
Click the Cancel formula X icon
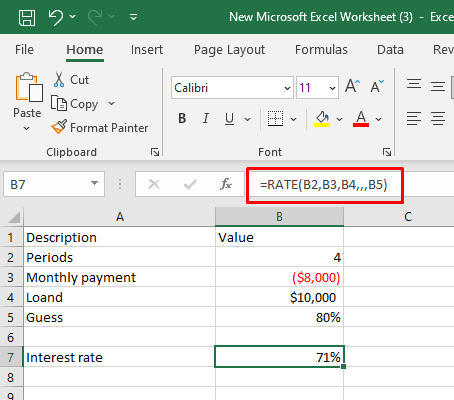(154, 184)
